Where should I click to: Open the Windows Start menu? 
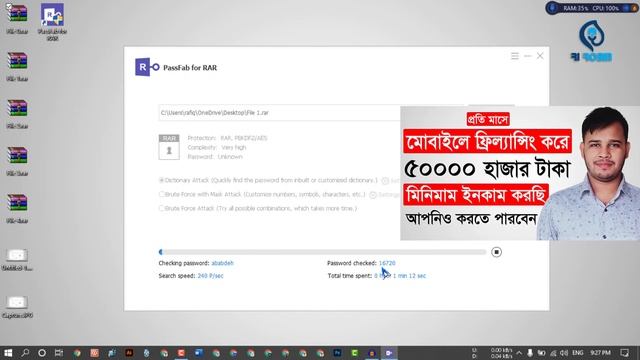pos(8,353)
